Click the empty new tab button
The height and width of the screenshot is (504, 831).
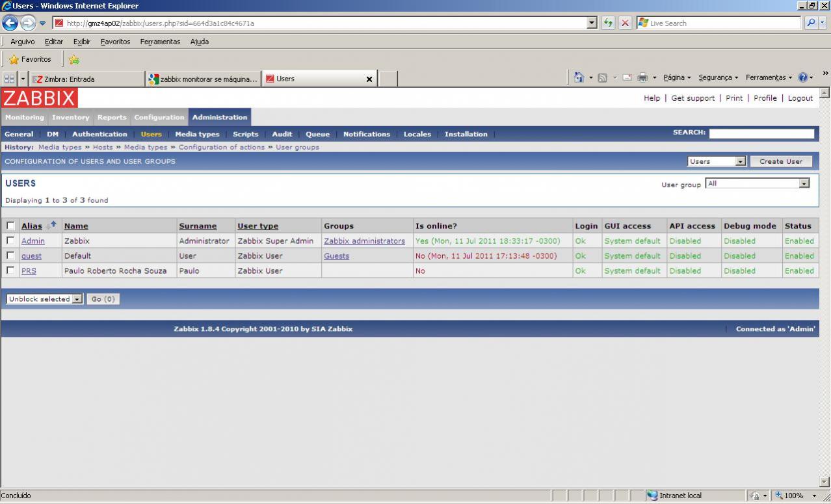(388, 79)
